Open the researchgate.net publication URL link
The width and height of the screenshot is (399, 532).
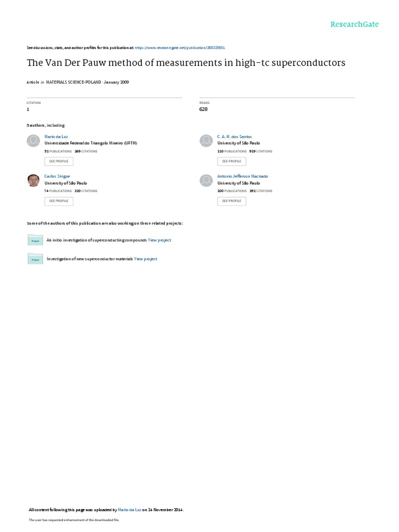click(x=180, y=48)
